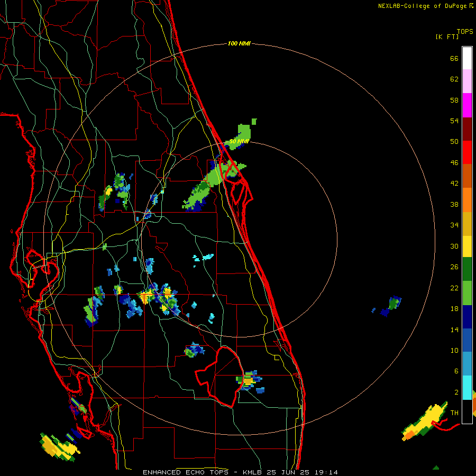The height and width of the screenshot is (476, 476).
Task: Pick the 18 legend value
Action: [454, 309]
